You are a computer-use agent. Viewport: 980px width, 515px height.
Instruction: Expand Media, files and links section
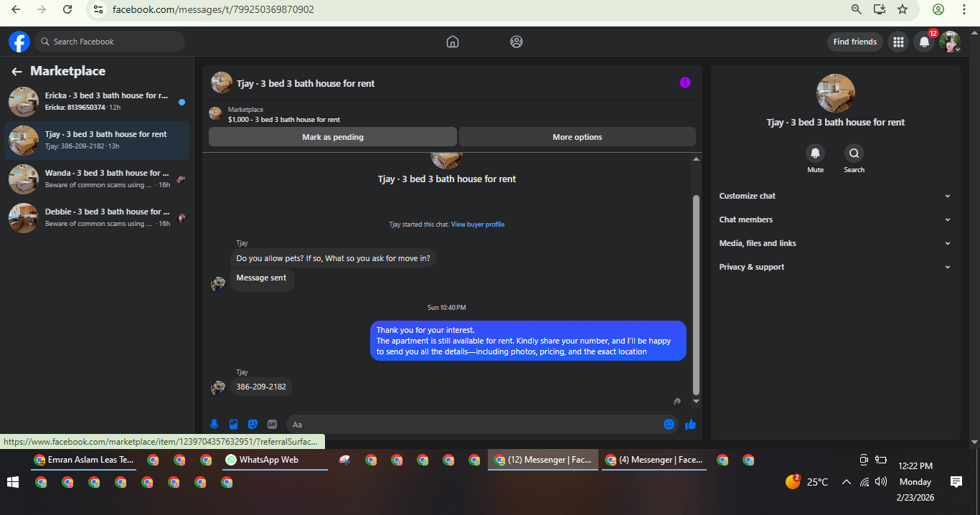tap(835, 243)
